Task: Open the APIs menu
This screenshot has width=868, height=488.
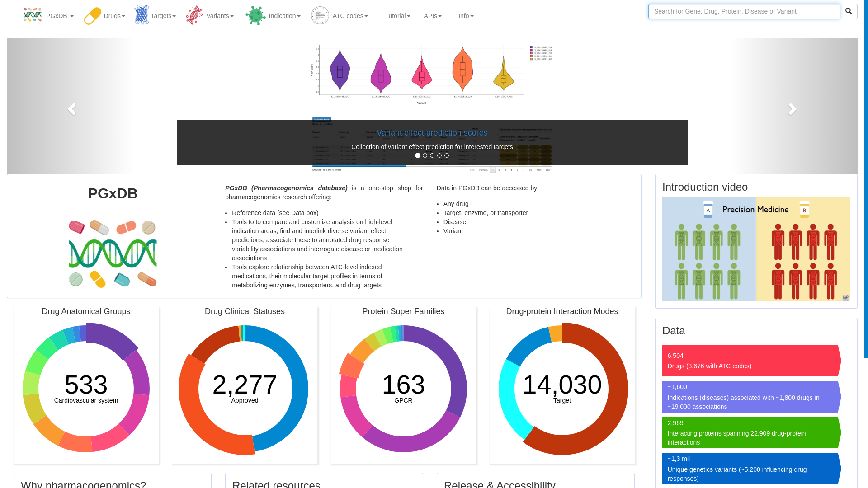Action: (x=433, y=16)
